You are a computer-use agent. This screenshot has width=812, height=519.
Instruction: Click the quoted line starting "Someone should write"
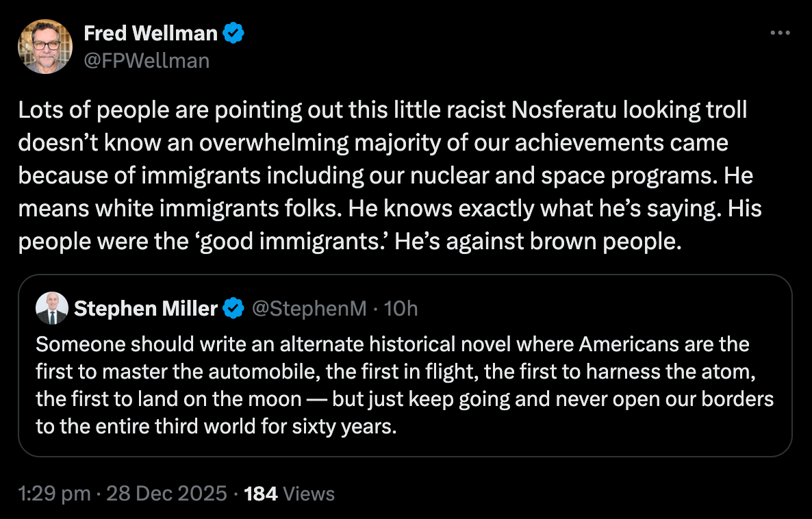click(392, 343)
